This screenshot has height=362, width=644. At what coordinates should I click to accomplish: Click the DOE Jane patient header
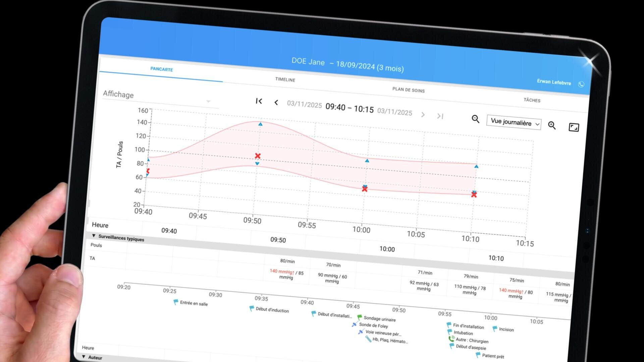347,64
